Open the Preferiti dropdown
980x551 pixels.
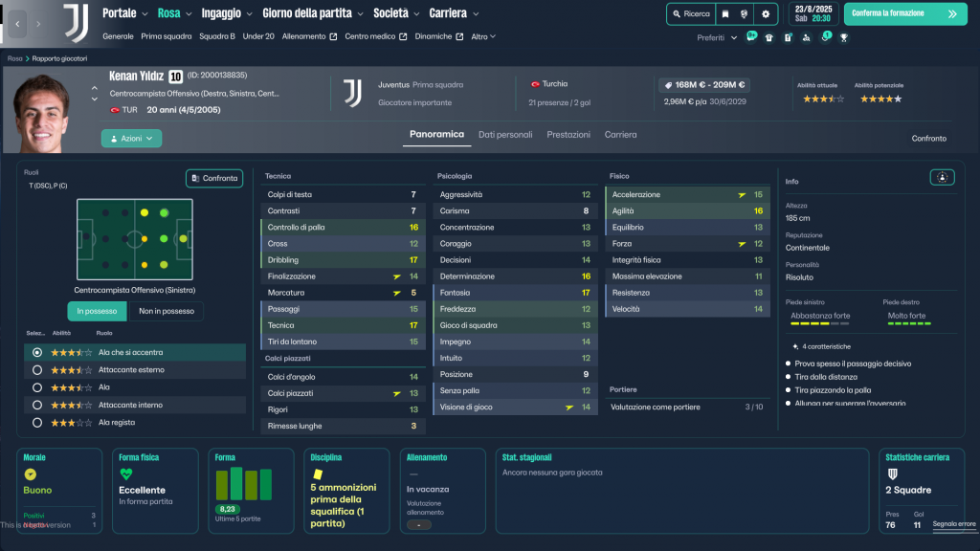[717, 37]
